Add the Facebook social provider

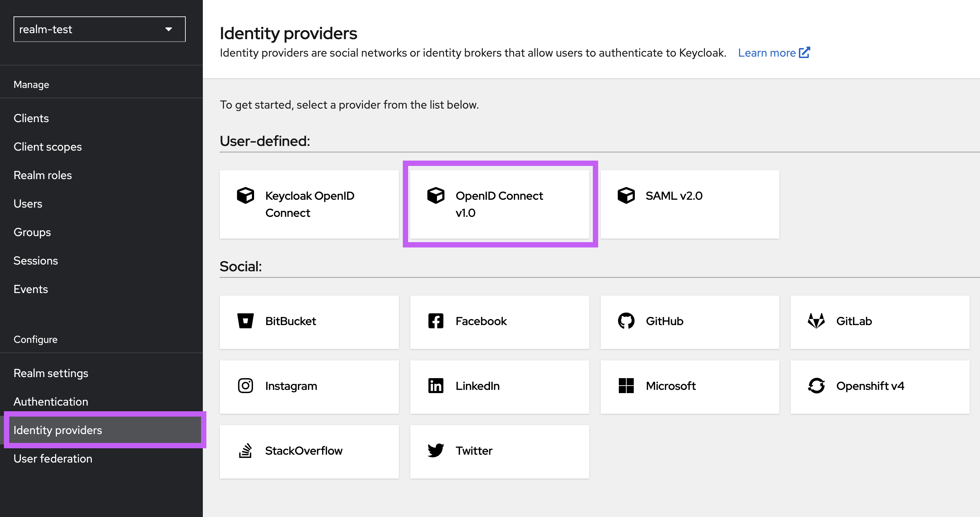[x=500, y=322]
